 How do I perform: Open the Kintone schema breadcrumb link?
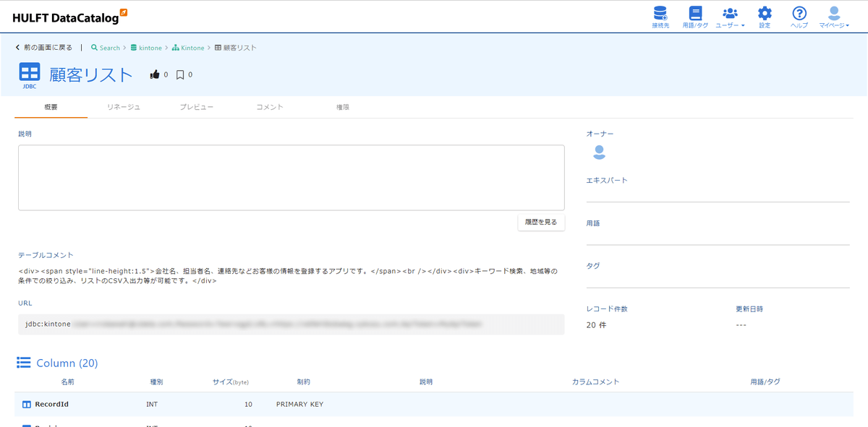pyautogui.click(x=188, y=48)
